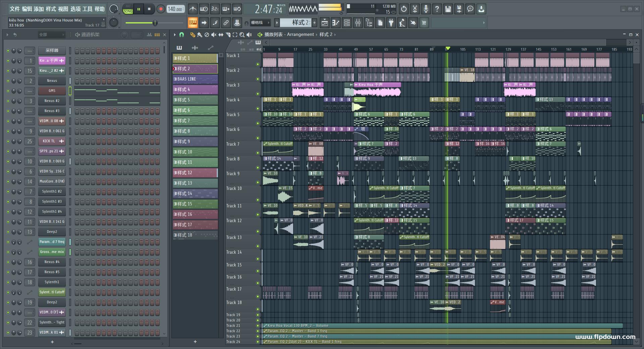Toggle the playlist snap magnet icon
This screenshot has width=644, height=349.
[x=181, y=35]
